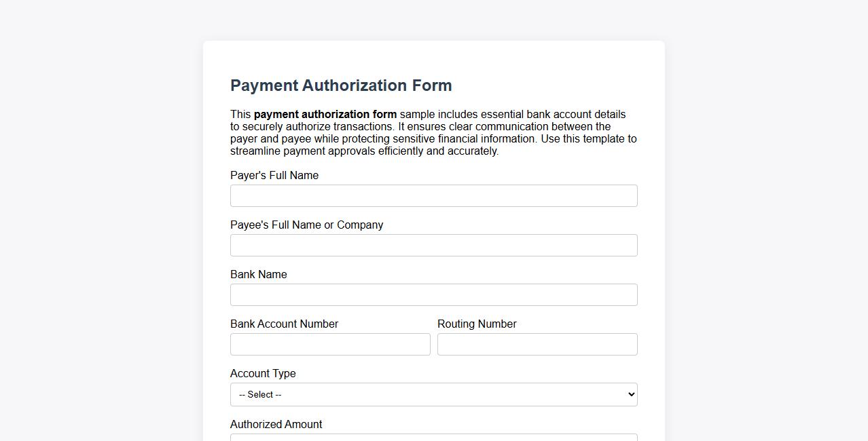The image size is (868, 441).
Task: Click the Bank Name label text
Action: coord(258,274)
